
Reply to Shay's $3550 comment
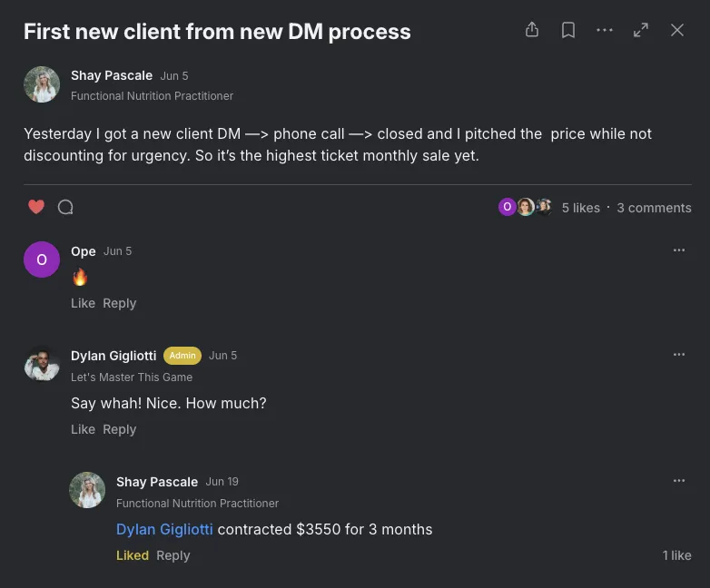coord(173,555)
